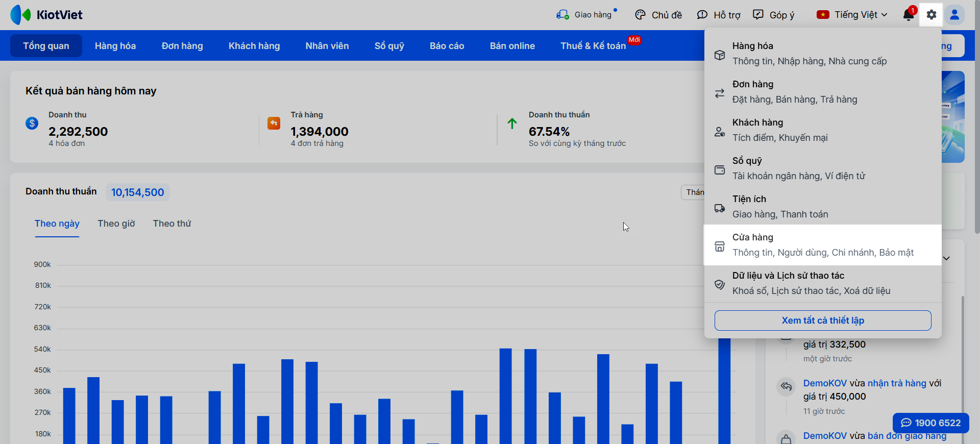
Task: Open the user account avatar
Action: [x=954, y=15]
